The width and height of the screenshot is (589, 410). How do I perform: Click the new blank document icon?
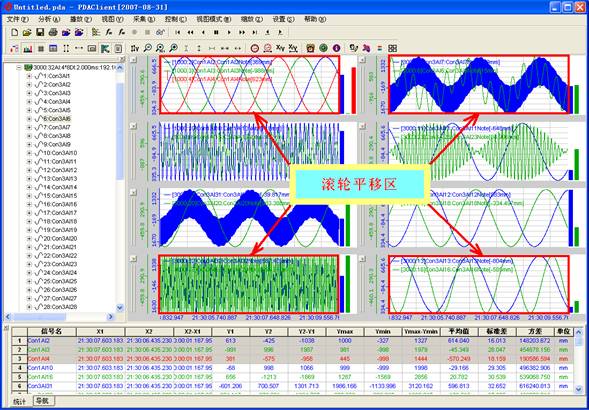point(15,33)
